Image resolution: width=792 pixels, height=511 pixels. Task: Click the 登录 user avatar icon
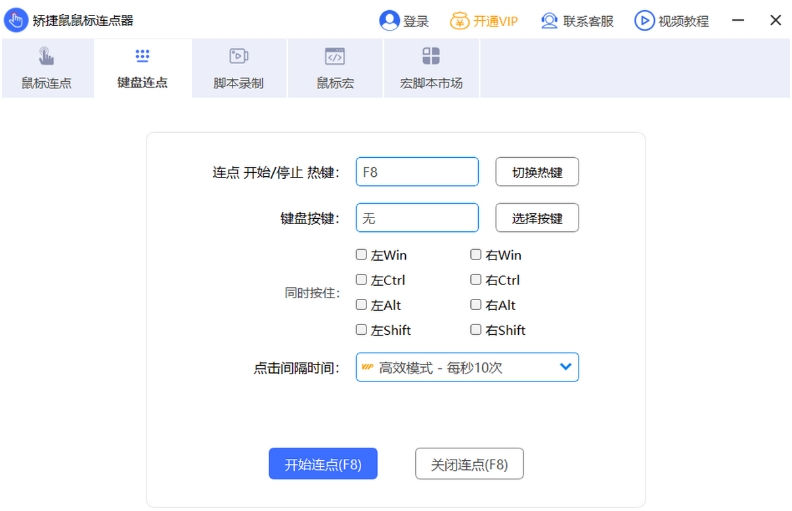click(x=389, y=21)
